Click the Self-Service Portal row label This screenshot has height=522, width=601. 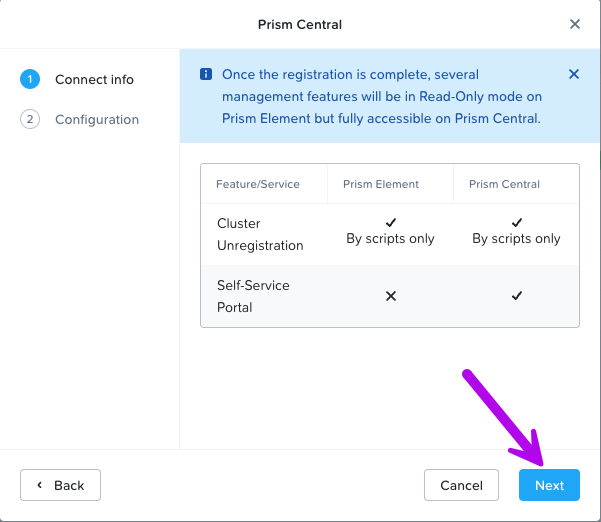tap(253, 296)
